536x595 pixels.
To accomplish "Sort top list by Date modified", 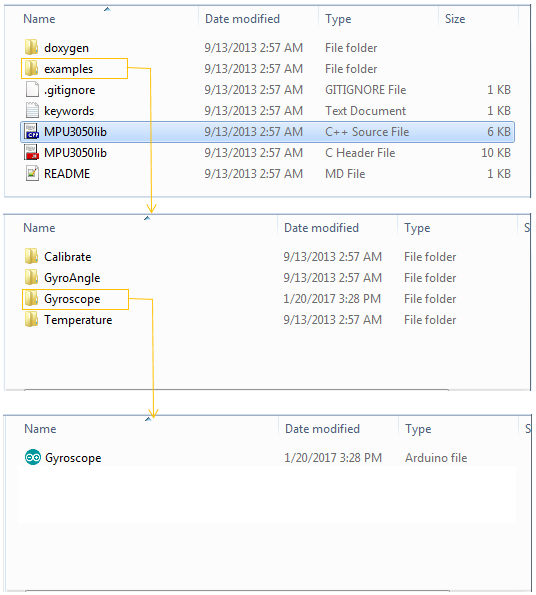I will pos(242,19).
